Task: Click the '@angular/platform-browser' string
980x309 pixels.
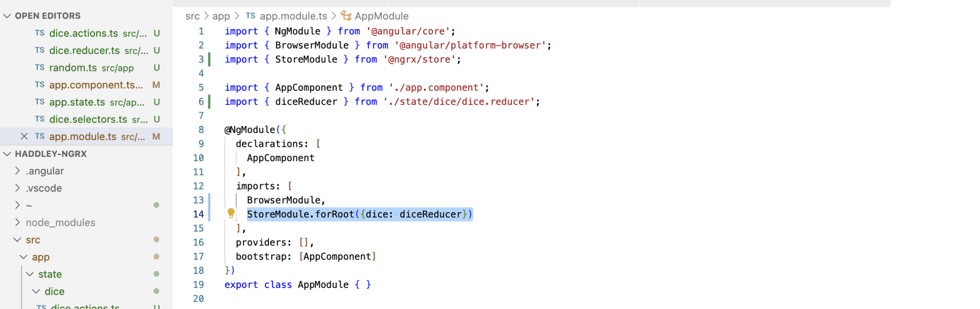Action: (470, 45)
